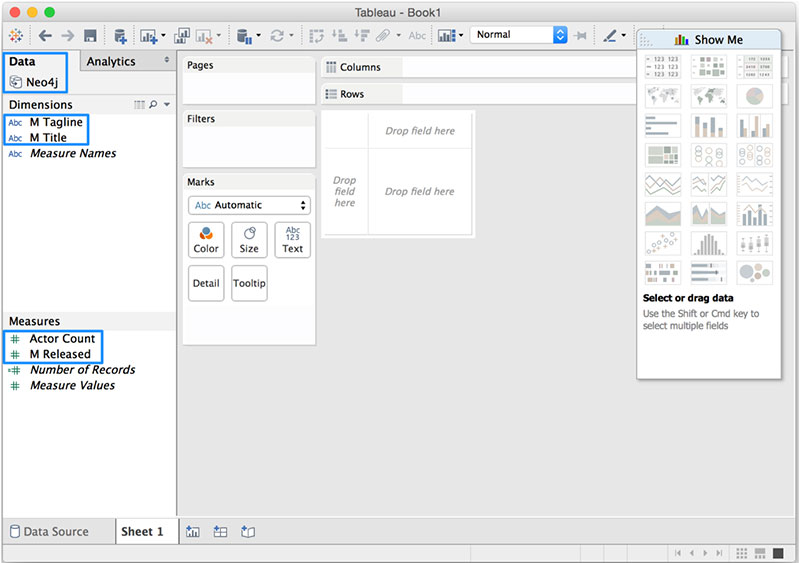Image resolution: width=800 pixels, height=563 pixels.
Task: Choose scatter plot in Show Me
Action: click(663, 243)
